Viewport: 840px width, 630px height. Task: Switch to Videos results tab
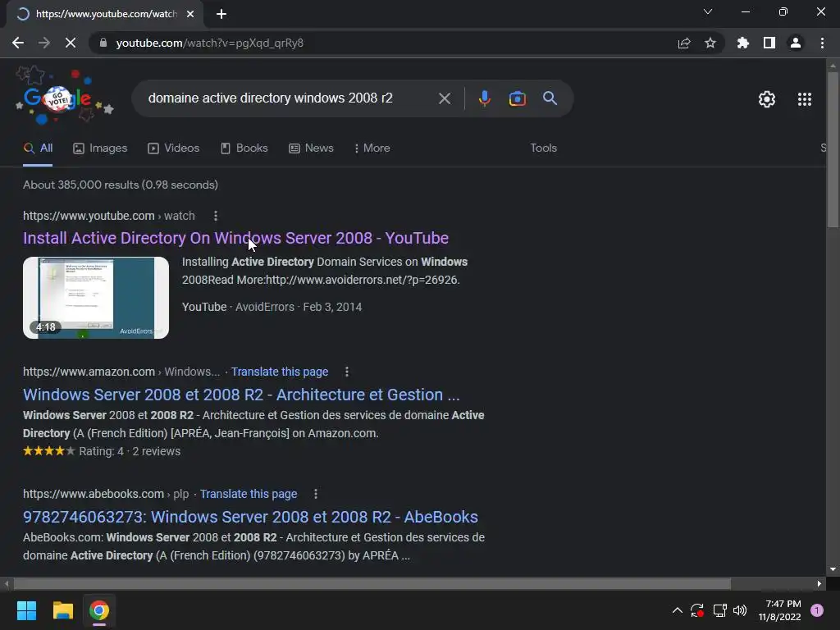click(174, 148)
